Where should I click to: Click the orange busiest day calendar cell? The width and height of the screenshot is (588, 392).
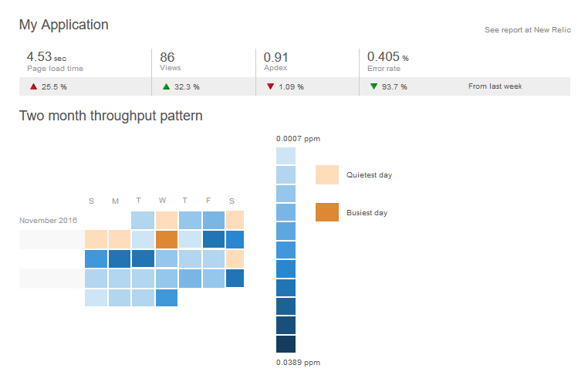click(x=167, y=239)
